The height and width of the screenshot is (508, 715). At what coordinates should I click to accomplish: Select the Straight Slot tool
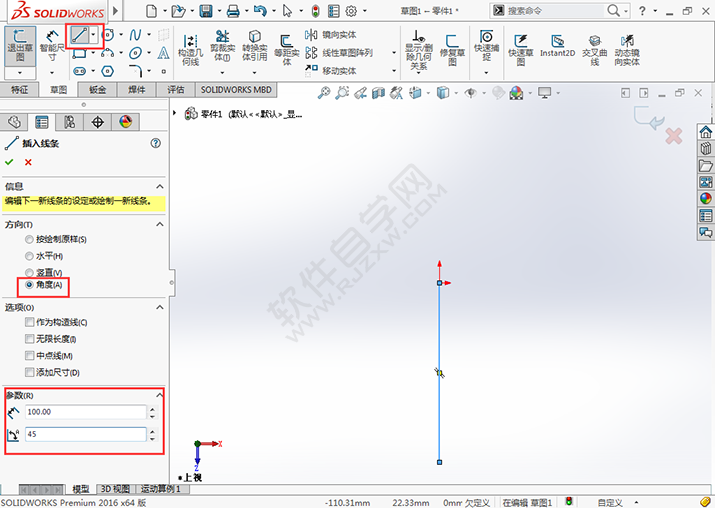(79, 71)
